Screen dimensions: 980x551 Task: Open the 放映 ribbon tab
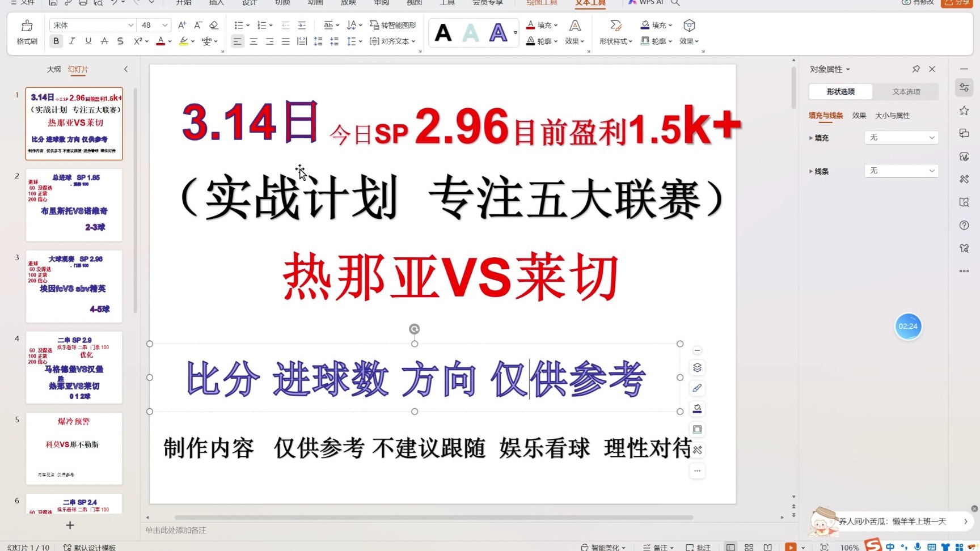(347, 3)
